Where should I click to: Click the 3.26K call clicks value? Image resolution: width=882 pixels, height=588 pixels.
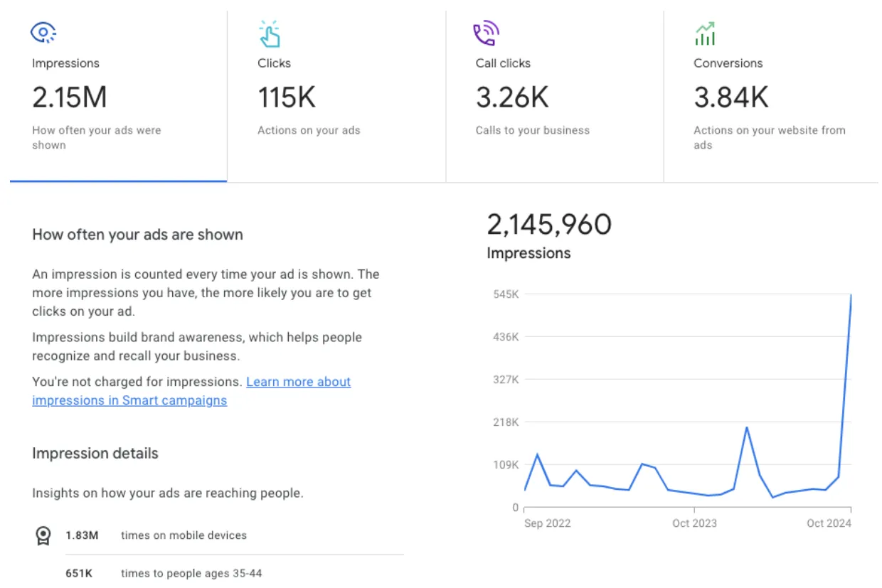[x=513, y=97]
